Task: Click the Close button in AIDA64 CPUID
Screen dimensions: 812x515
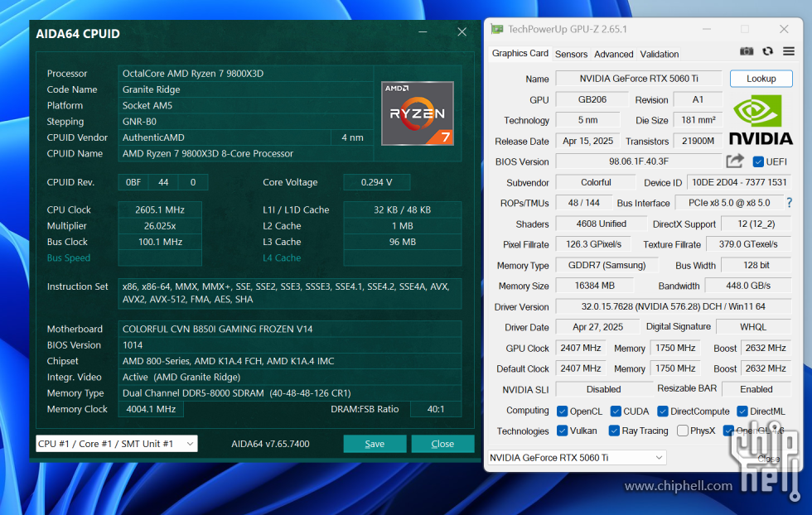Action: tap(442, 444)
